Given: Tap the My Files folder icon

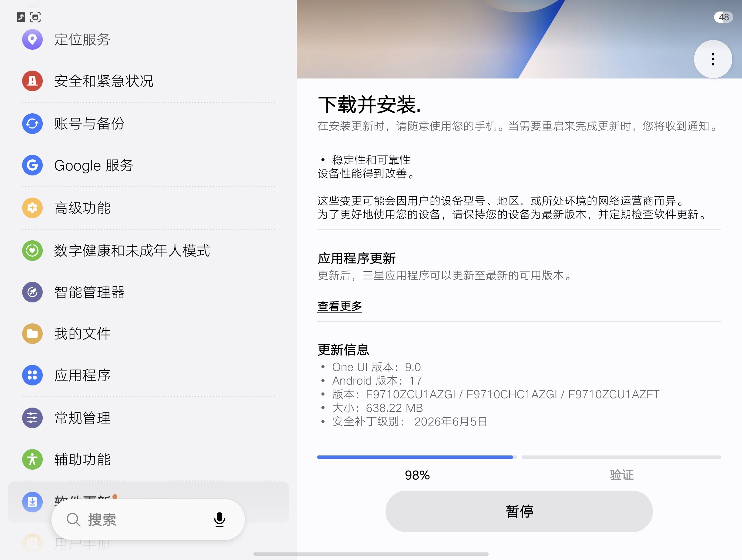Looking at the screenshot, I should click(x=32, y=334).
